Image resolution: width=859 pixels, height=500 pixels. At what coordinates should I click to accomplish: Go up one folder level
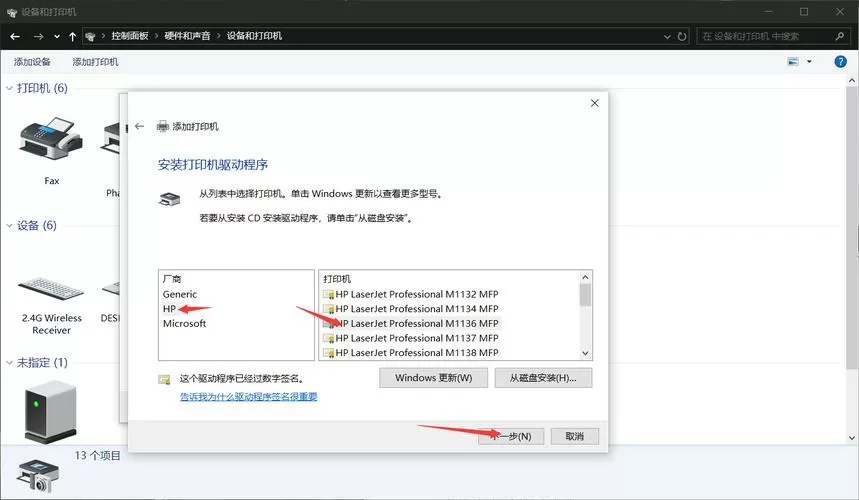coord(72,36)
